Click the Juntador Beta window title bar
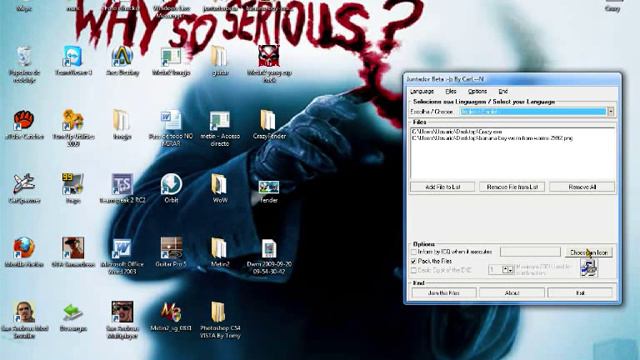640x360 pixels. point(512,79)
